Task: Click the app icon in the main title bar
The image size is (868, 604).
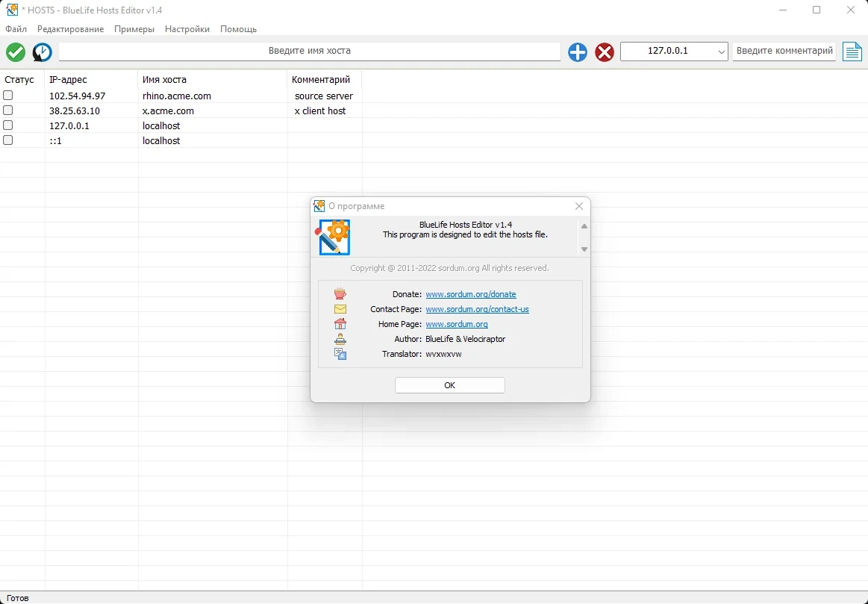Action: pos(12,10)
